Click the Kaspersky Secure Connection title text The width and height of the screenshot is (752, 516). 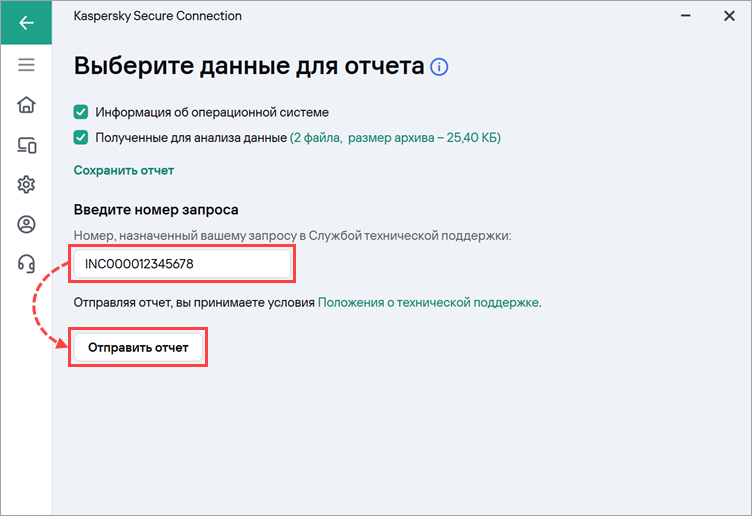[x=157, y=16]
